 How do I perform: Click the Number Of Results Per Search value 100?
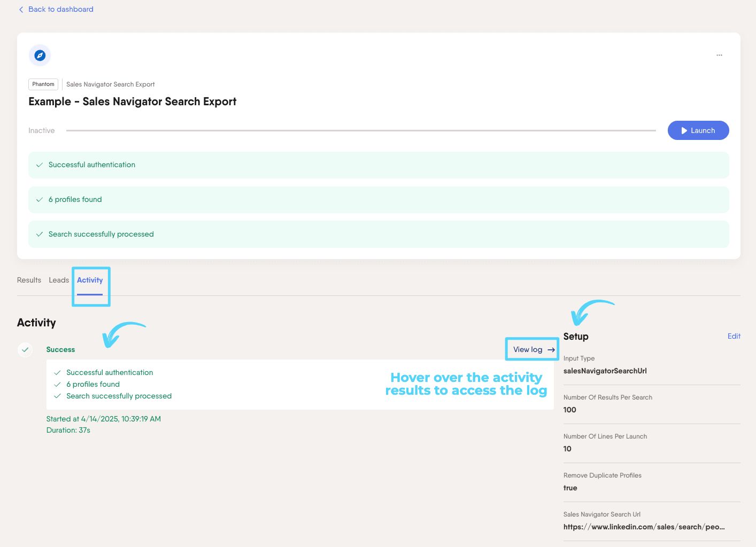pyautogui.click(x=569, y=410)
